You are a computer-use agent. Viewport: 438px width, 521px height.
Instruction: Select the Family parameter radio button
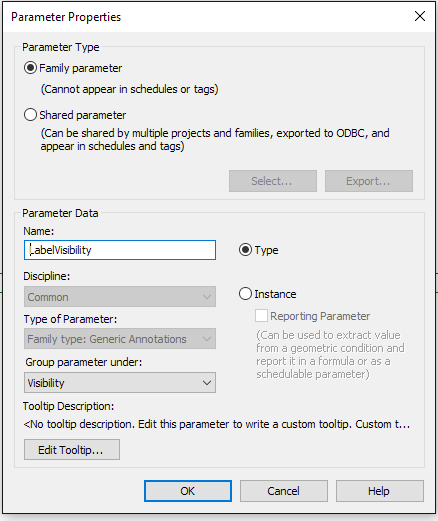click(30, 68)
